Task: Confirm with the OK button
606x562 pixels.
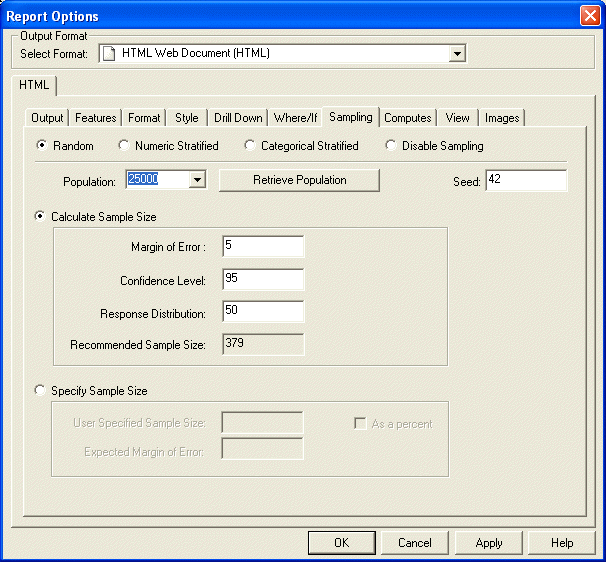Action: pyautogui.click(x=342, y=543)
